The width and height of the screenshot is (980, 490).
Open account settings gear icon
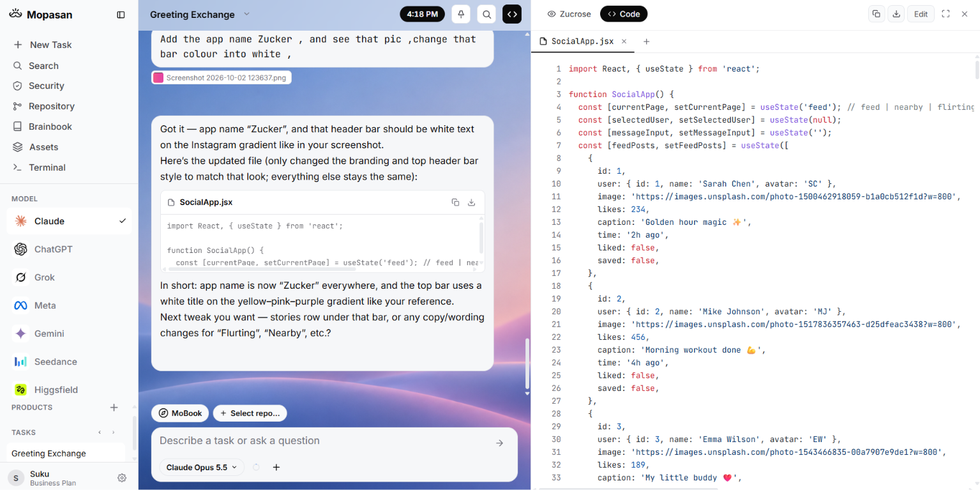pyautogui.click(x=122, y=478)
